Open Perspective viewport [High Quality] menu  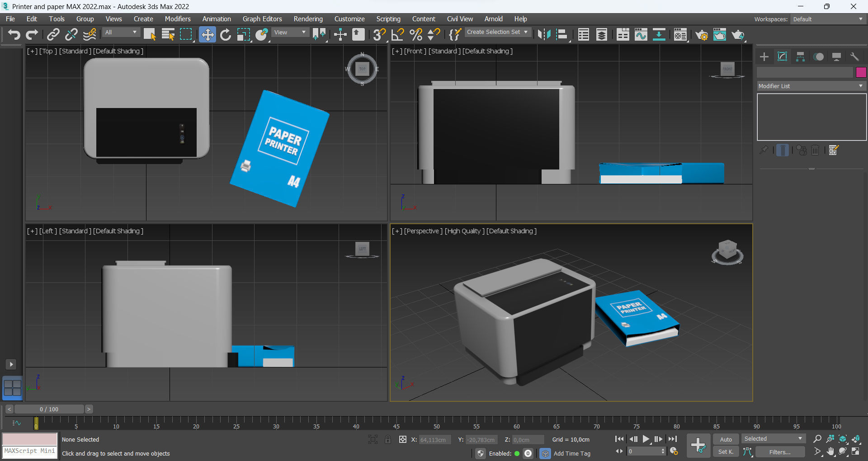tap(465, 231)
